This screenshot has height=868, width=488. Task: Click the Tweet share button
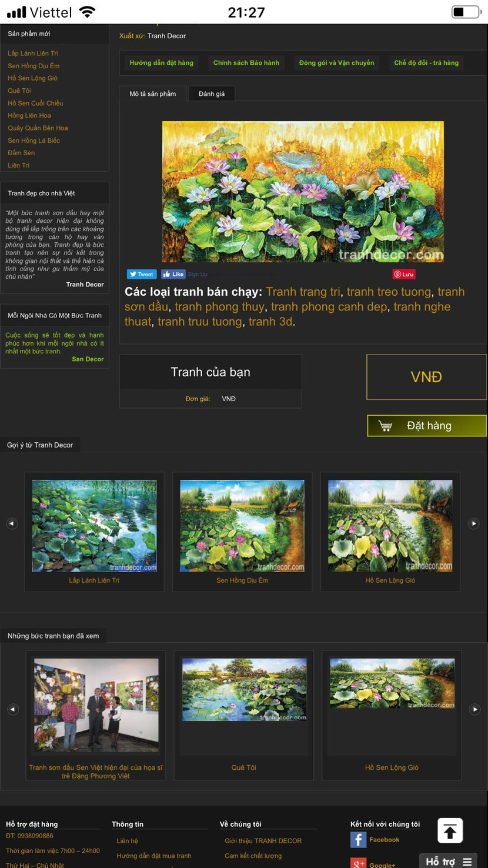[142, 274]
